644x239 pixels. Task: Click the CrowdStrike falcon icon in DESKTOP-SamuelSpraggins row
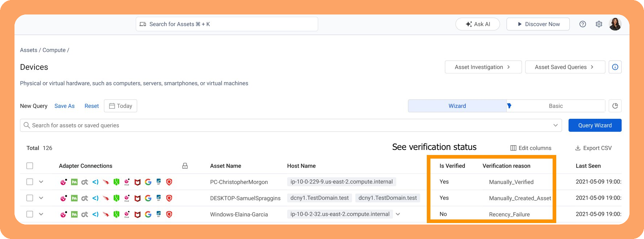(106, 198)
